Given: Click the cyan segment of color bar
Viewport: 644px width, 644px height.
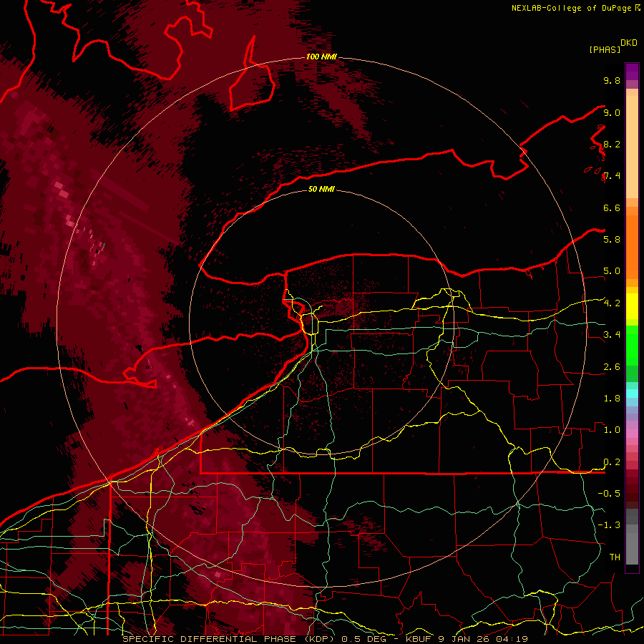Looking at the screenshot, I should coord(632,393).
